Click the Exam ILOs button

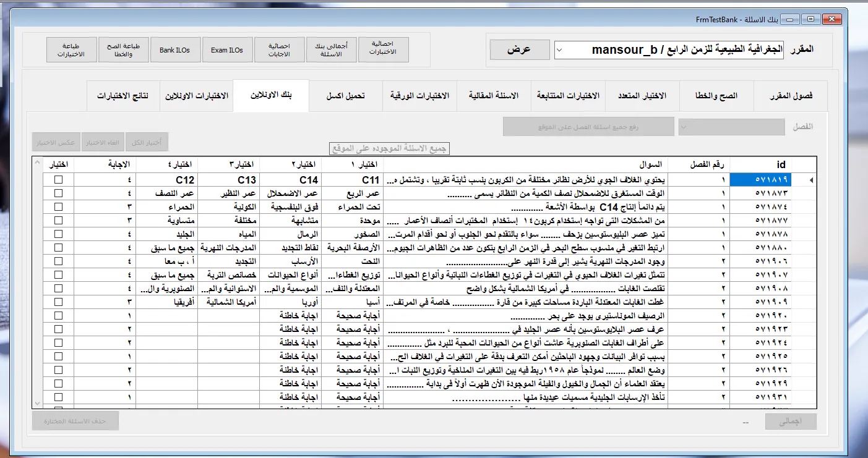pyautogui.click(x=228, y=49)
